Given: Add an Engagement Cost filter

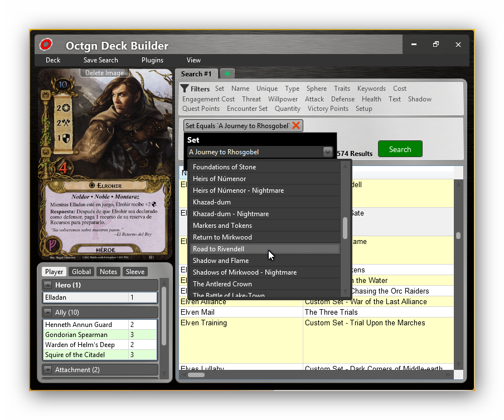Looking at the screenshot, I should coord(209,99).
